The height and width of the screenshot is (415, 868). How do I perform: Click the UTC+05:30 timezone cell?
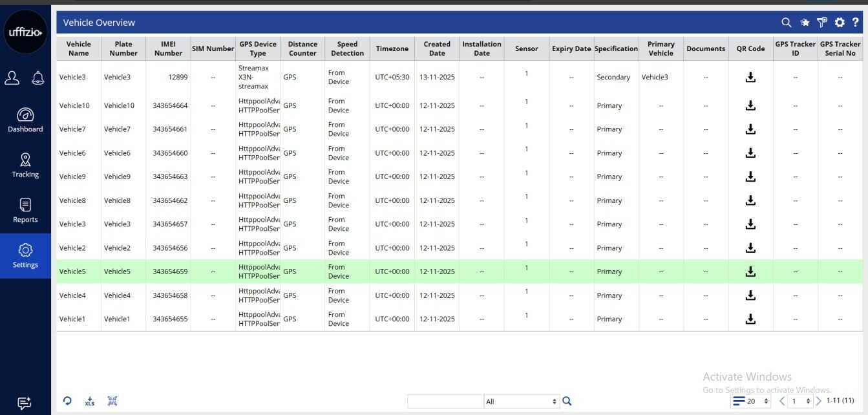click(392, 77)
